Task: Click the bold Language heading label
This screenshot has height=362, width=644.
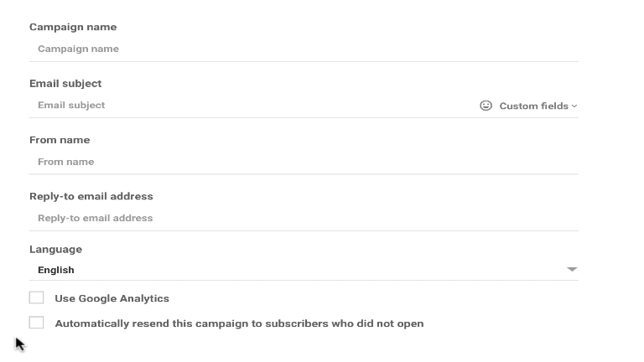Action: pyautogui.click(x=55, y=250)
